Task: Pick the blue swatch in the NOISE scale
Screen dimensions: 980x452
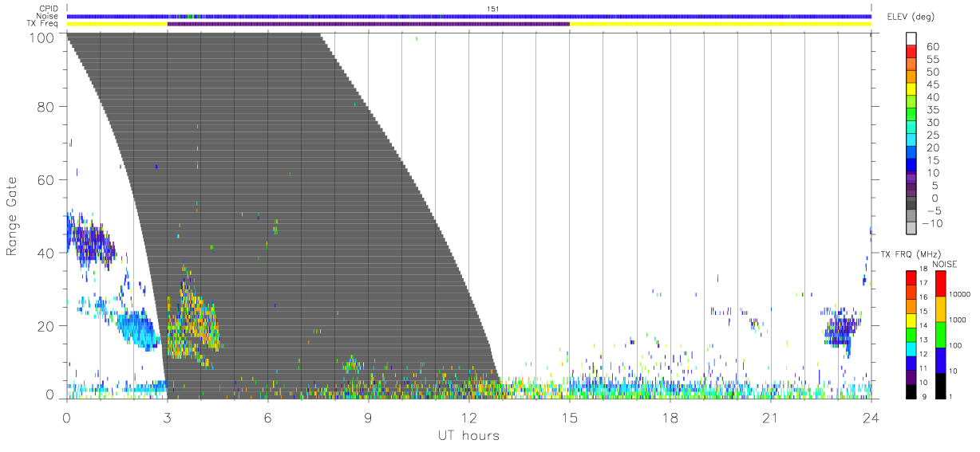Action: click(x=941, y=360)
